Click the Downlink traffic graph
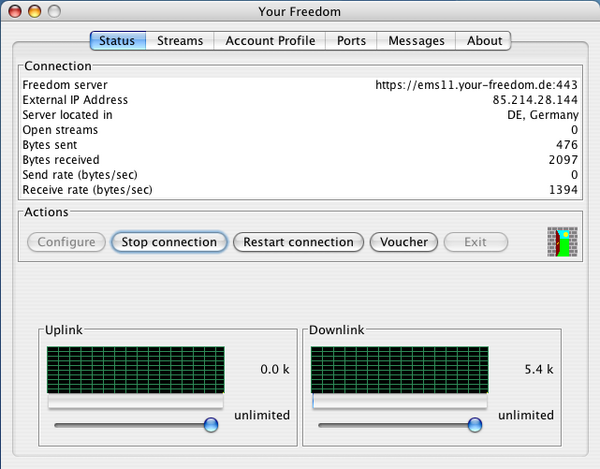 pyautogui.click(x=400, y=370)
